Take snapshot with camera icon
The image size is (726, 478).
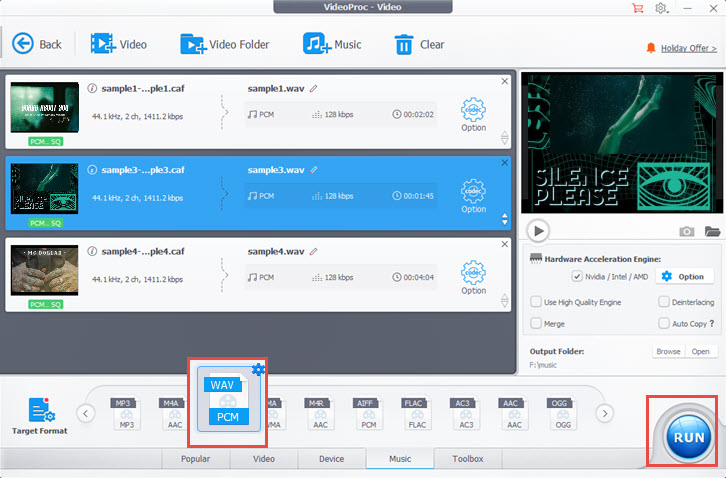687,231
